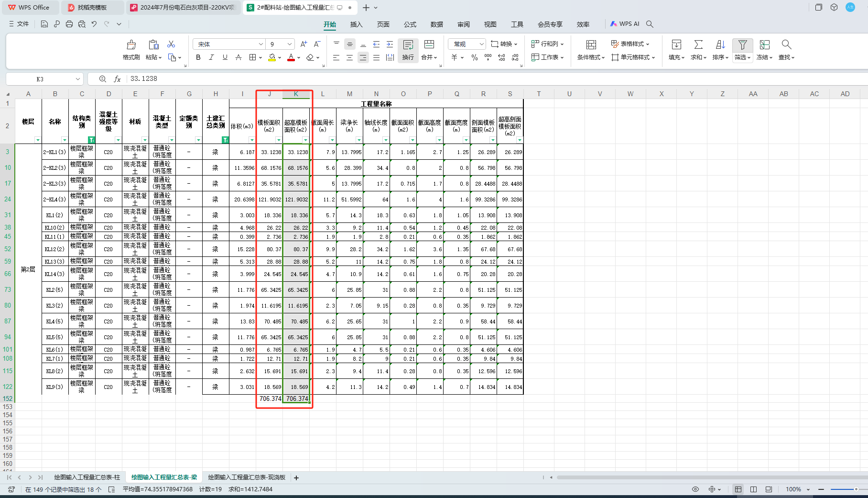Screen dimensions: 868x498
Task: Open the Table Style (表格样式) dropdown
Action: 630,44
